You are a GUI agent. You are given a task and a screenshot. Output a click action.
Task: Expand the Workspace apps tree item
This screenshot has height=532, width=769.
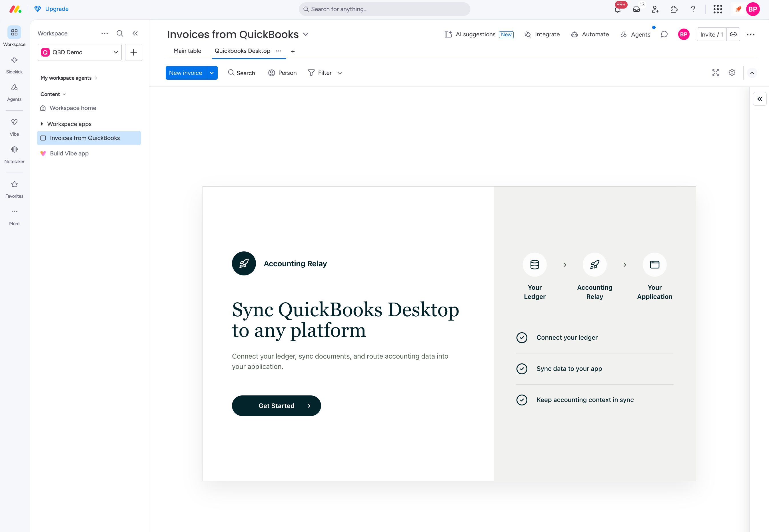click(42, 124)
